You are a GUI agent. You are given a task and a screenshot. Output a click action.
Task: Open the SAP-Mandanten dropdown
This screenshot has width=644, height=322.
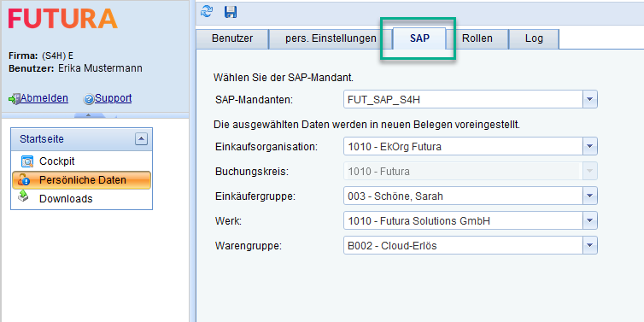(x=590, y=99)
